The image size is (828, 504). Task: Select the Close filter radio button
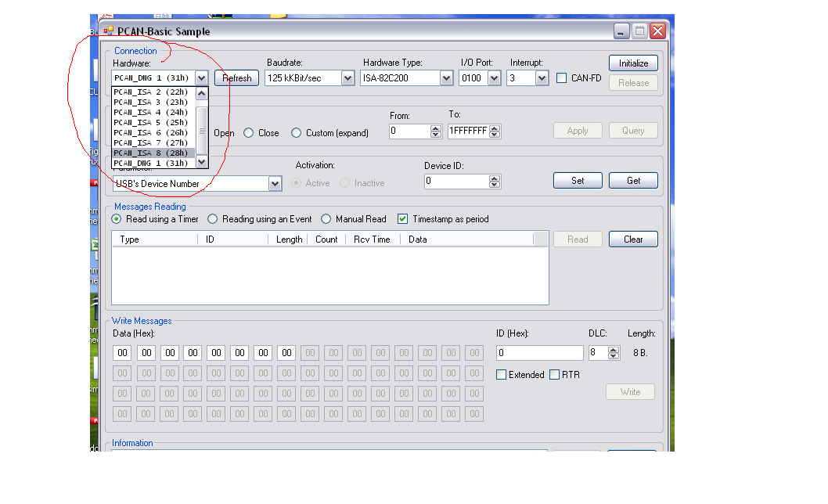(249, 133)
